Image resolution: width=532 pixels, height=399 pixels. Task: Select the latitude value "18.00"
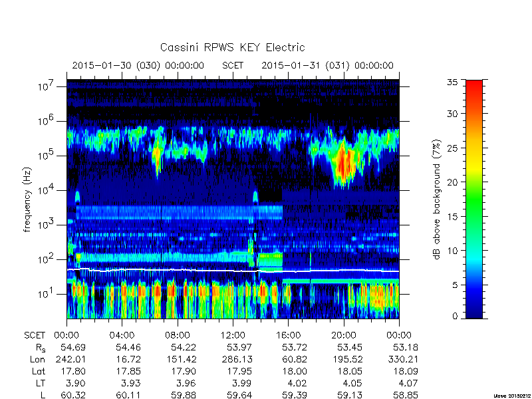pos(295,371)
